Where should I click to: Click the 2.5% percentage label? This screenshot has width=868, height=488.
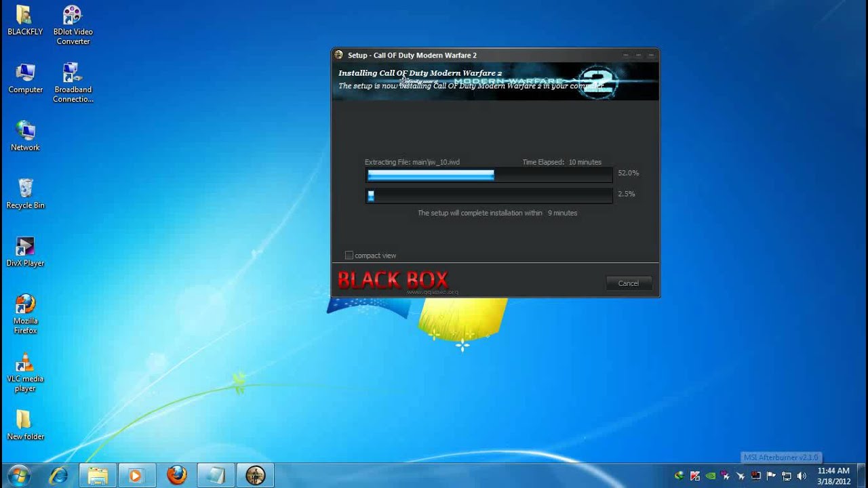627,194
